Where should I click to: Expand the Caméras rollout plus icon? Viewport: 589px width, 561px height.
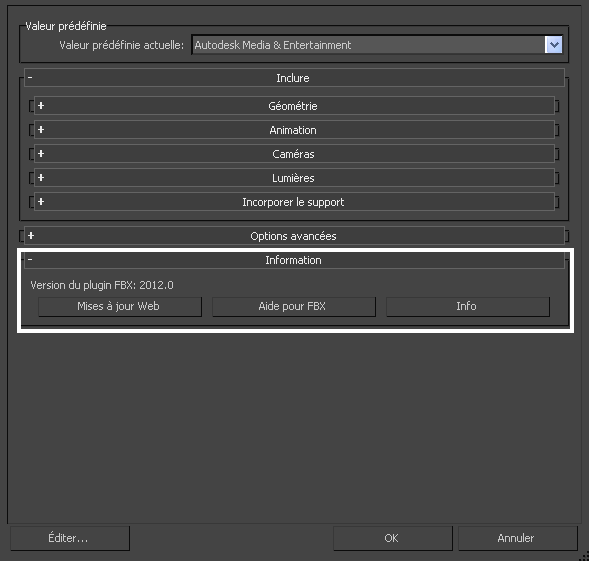pos(41,154)
